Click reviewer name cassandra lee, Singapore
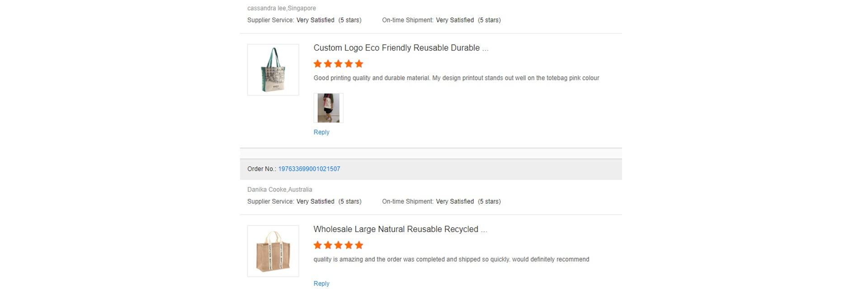 (281, 8)
